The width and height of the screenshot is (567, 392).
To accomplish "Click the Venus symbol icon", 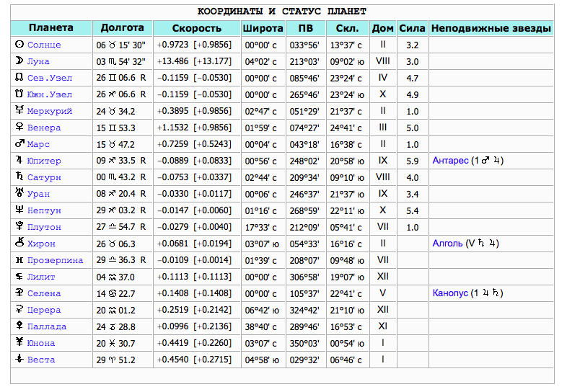I will click(19, 128).
